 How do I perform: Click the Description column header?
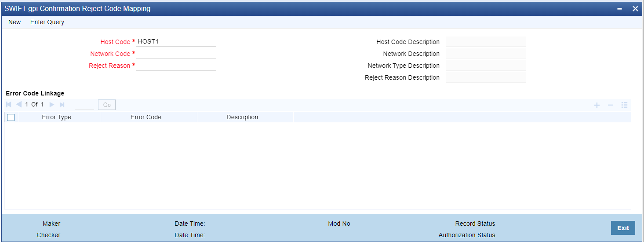pos(242,117)
